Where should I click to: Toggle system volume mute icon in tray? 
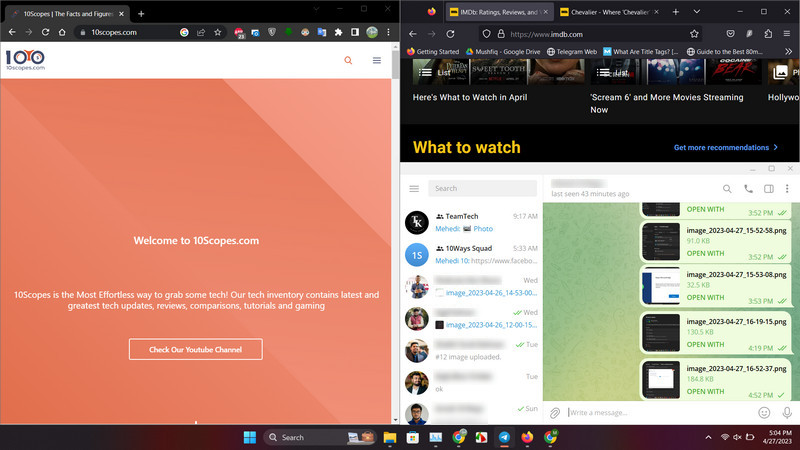(x=737, y=437)
